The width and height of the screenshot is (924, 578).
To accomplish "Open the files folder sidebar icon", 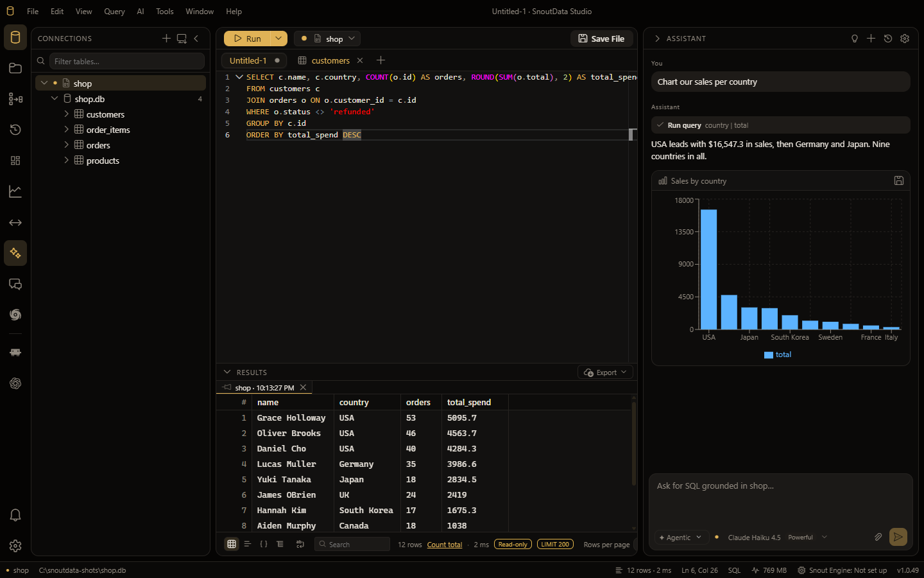I will pyautogui.click(x=15, y=68).
